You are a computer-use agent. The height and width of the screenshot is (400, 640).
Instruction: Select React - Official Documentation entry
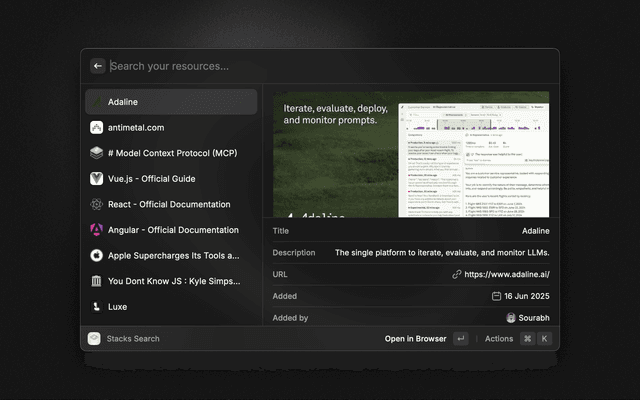pos(170,204)
